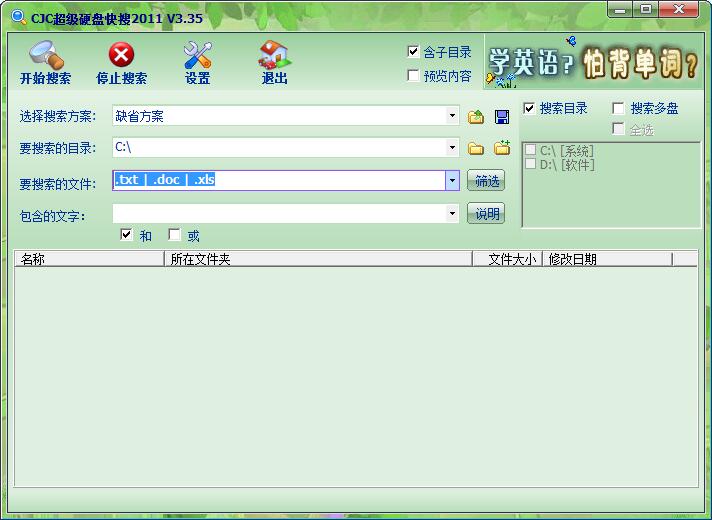Screen dimensions: 712x520
Task: Sort by 所在文件夹 column header
Action: coord(318,259)
